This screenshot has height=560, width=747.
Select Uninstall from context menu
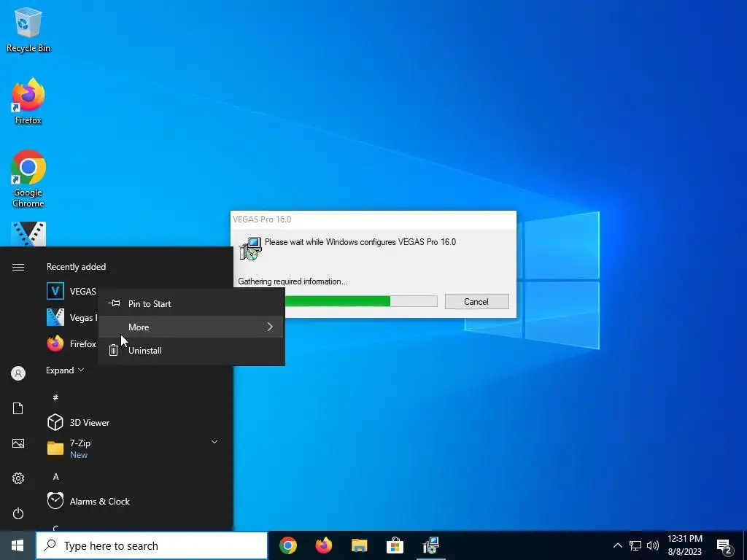click(x=192, y=351)
